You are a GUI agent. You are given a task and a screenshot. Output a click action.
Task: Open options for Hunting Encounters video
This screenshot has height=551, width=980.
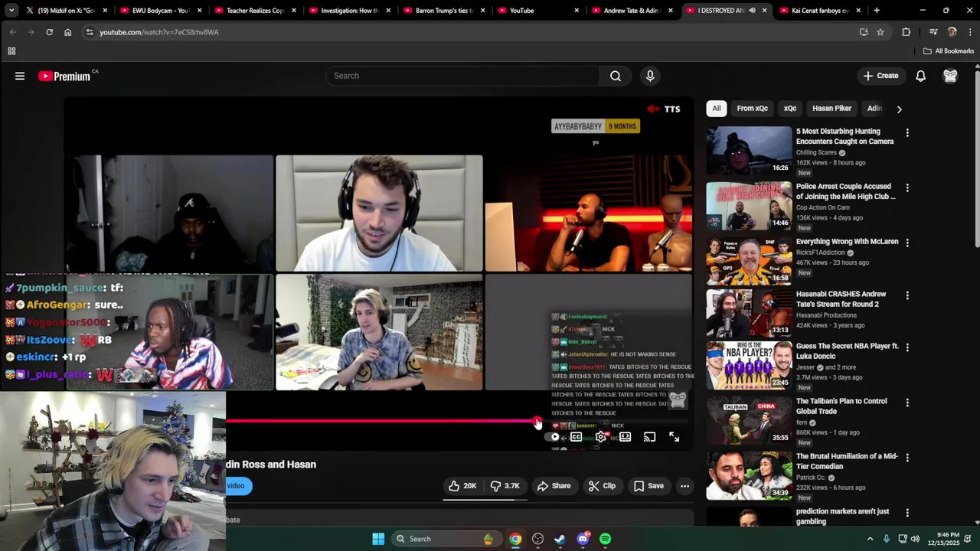pyautogui.click(x=907, y=133)
